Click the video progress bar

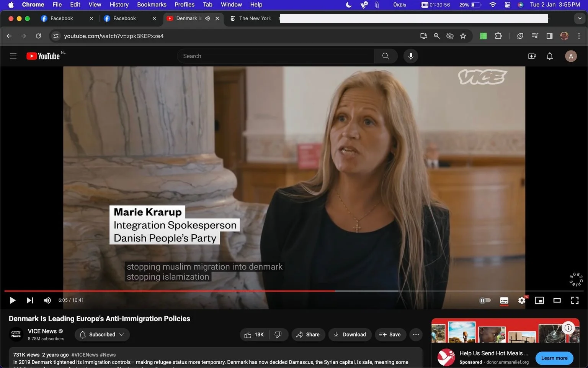[x=294, y=291]
